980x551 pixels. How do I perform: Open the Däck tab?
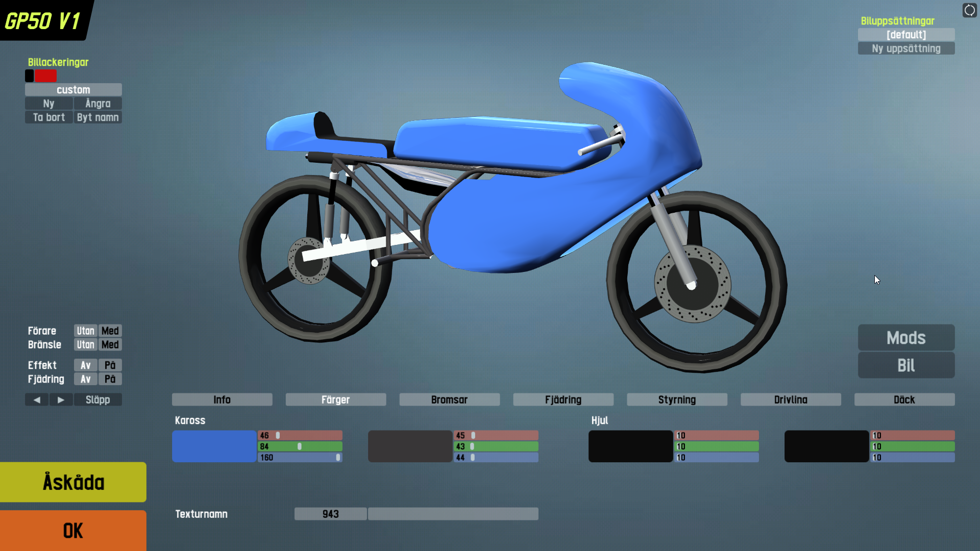[904, 399]
